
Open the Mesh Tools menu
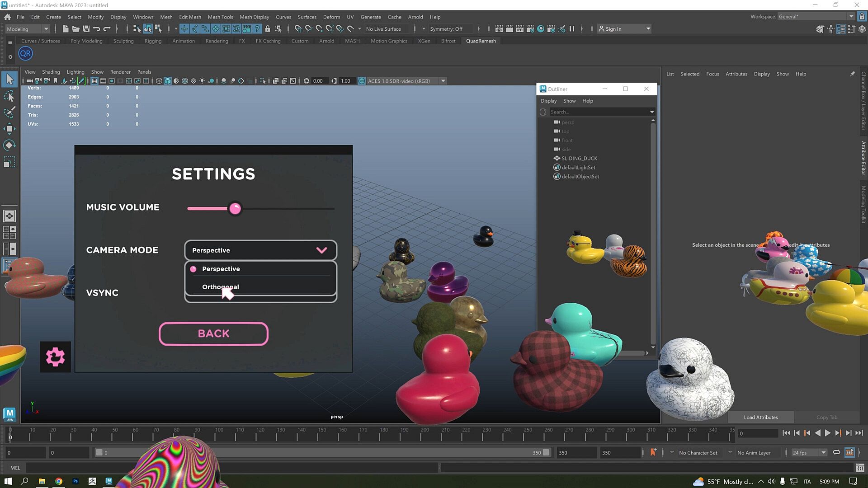220,17
